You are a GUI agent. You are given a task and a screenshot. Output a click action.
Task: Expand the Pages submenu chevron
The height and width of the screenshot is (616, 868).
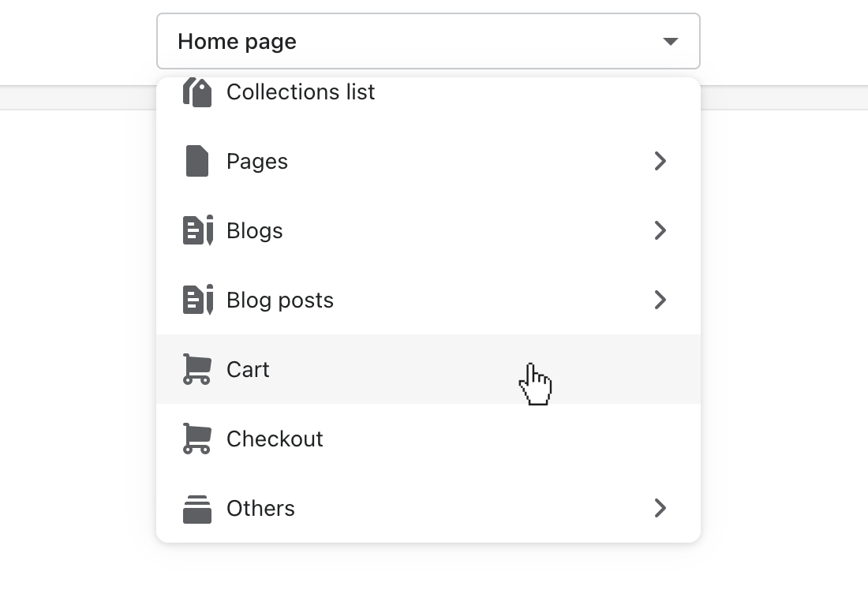660,161
